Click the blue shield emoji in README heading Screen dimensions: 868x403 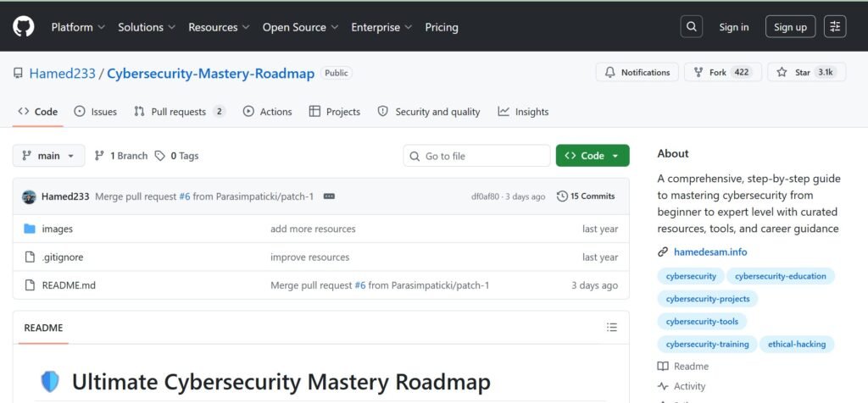[x=50, y=382]
